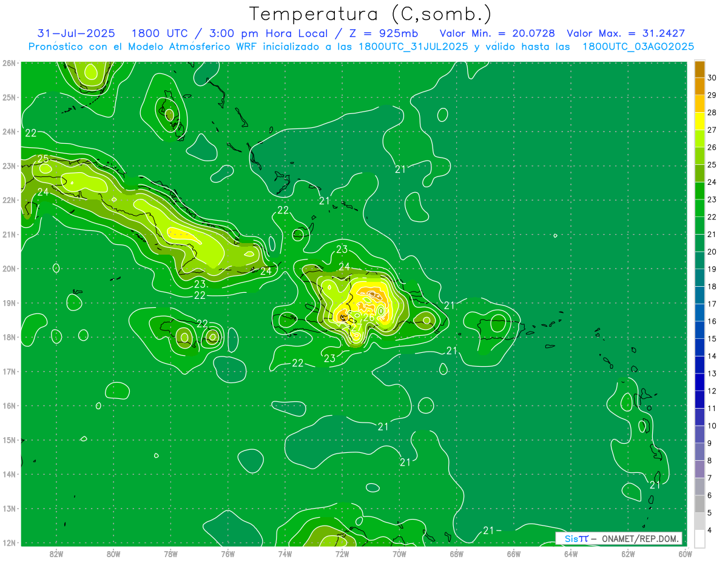Click the '30' value on the color legend
728x562 pixels.
(x=712, y=77)
